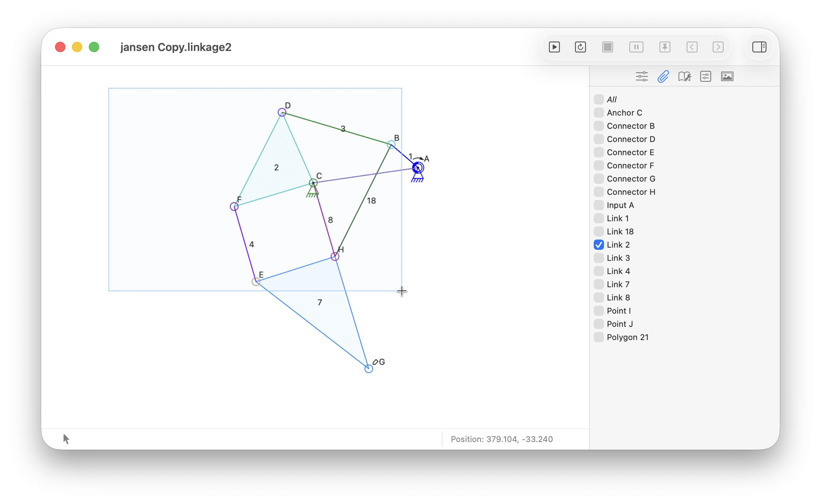Enable the Point J checkbox
Image resolution: width=821 pixels, height=504 pixels.
pyautogui.click(x=599, y=324)
